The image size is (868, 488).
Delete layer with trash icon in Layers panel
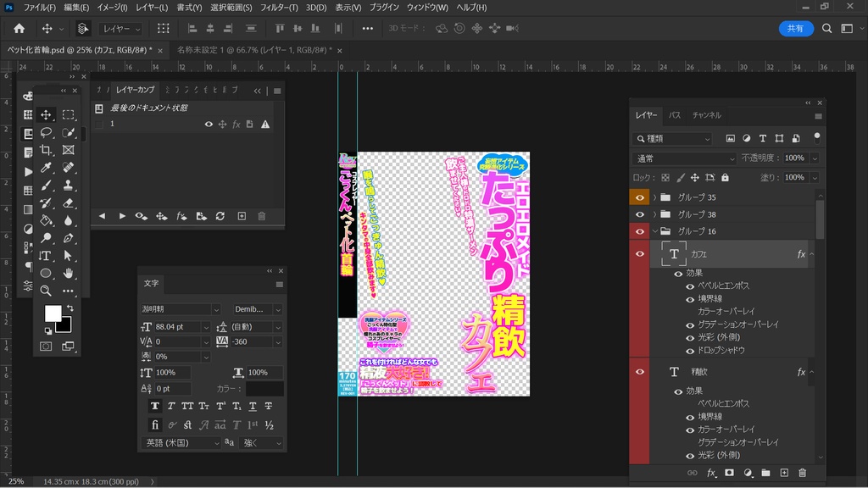[x=803, y=473]
